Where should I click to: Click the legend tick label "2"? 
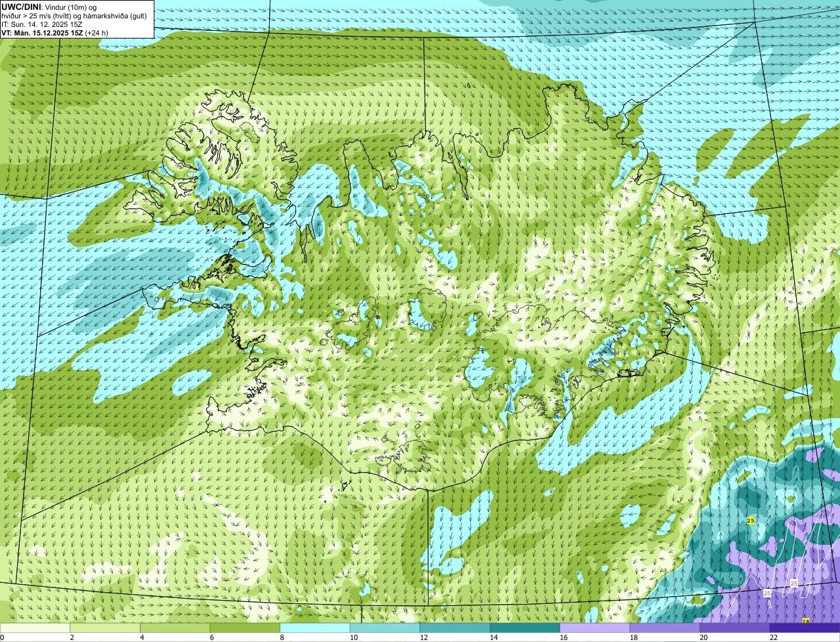[71, 637]
